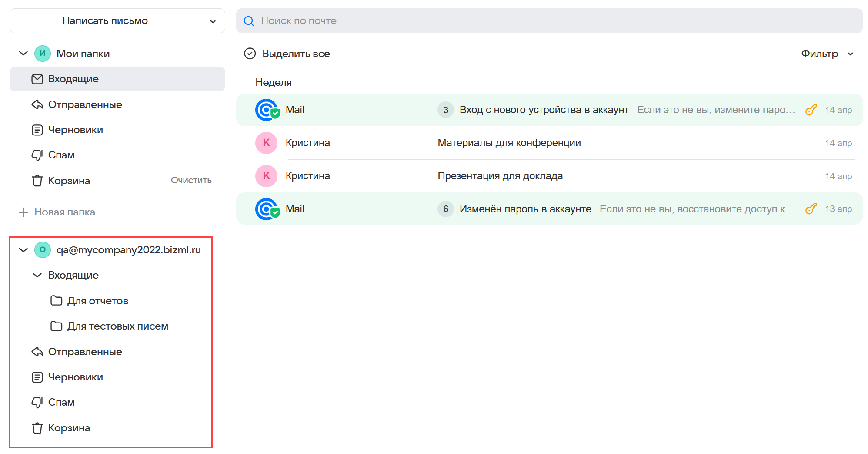
Task: Click the plus icon next to Новая папка
Action: (x=23, y=212)
